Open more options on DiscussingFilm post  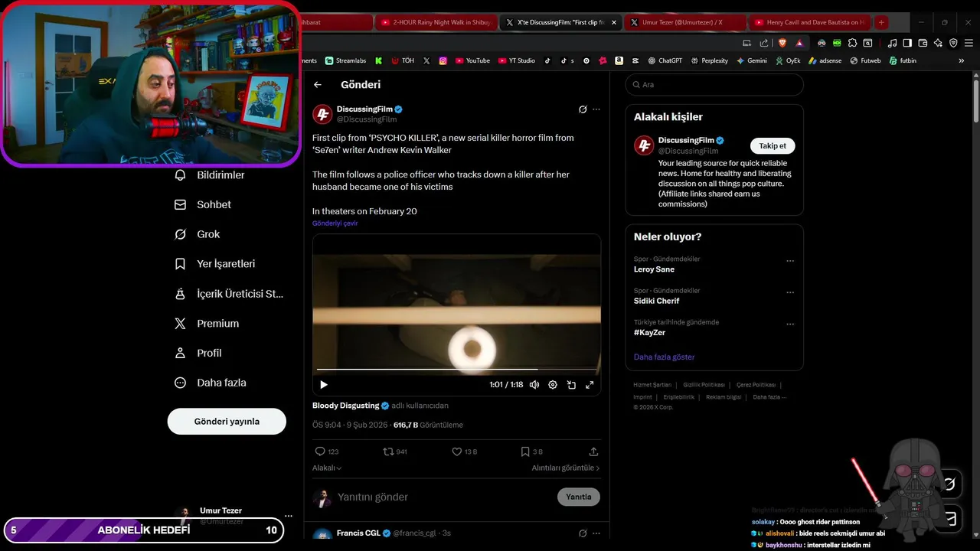click(596, 109)
